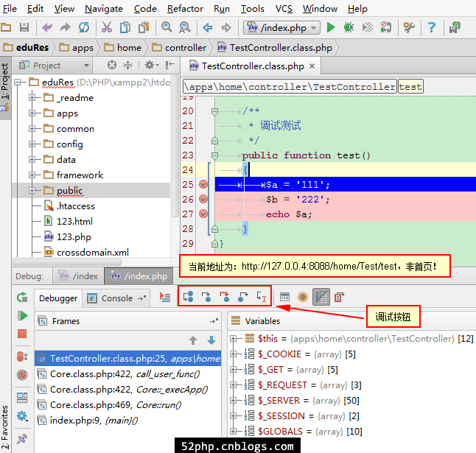The height and width of the screenshot is (453, 476).
Task: Expand the $this variable
Action: point(233,338)
